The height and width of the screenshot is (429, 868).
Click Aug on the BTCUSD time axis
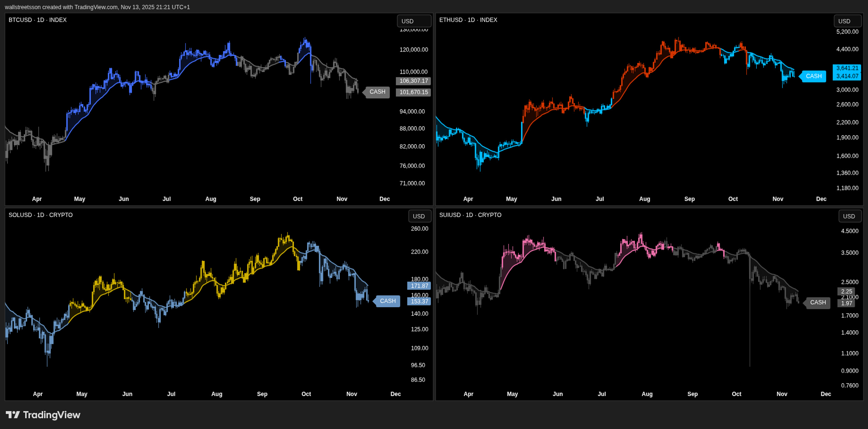click(211, 199)
